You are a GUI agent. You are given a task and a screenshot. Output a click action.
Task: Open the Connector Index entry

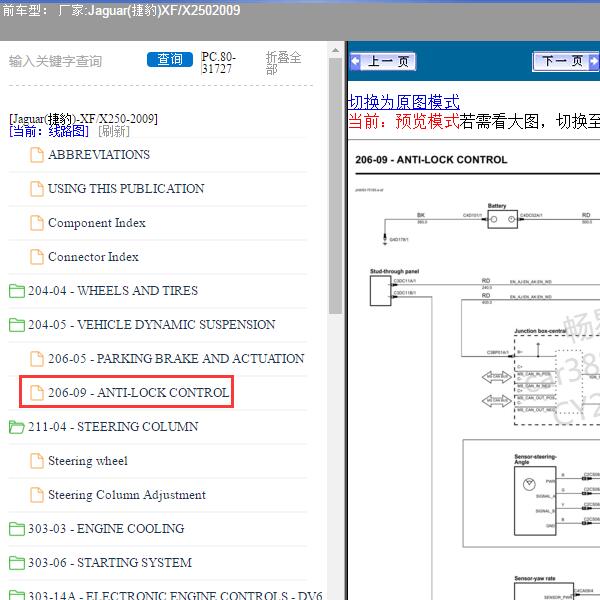pos(93,257)
